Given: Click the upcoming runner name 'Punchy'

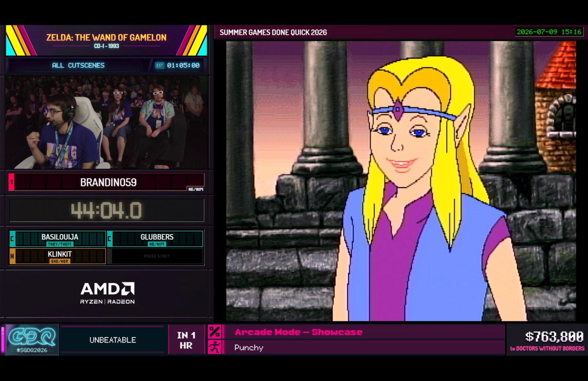Looking at the screenshot, I should tap(249, 348).
